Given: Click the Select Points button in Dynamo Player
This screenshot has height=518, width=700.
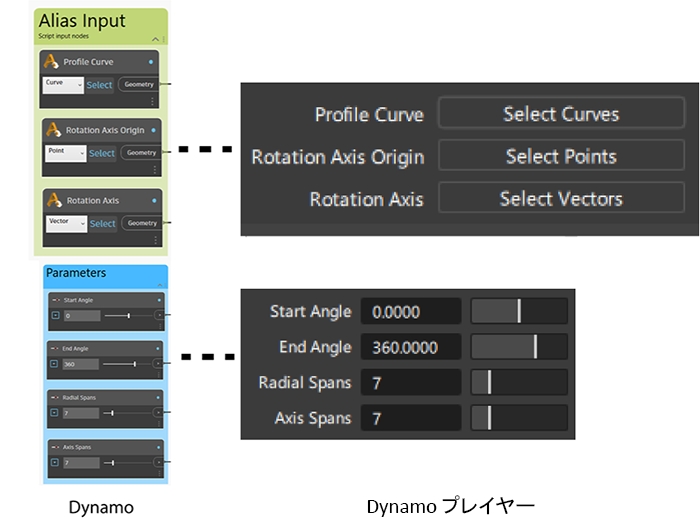Looking at the screenshot, I should (x=561, y=156).
